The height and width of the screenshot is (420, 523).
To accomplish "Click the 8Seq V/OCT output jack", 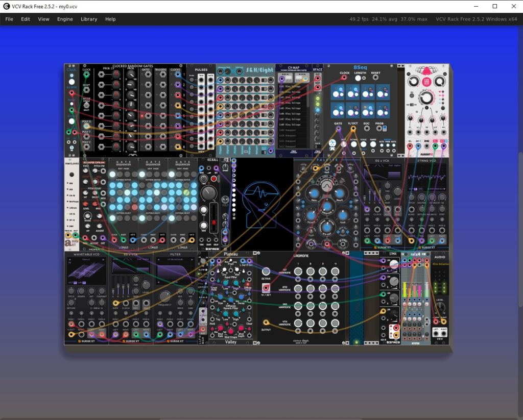I will 352,128.
